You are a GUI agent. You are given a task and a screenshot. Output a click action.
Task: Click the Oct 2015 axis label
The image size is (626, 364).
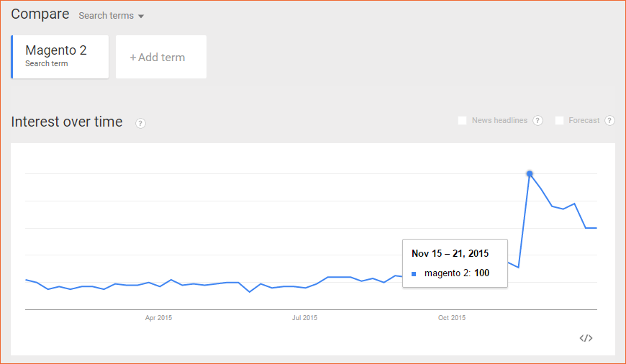point(452,318)
